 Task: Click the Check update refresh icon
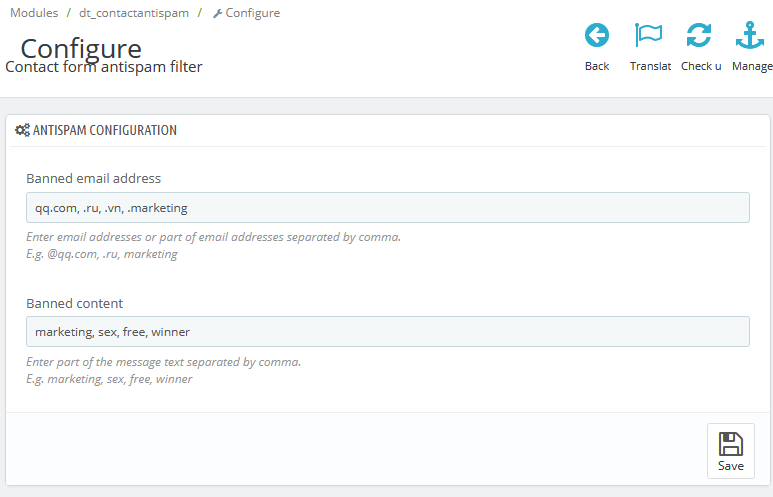click(699, 36)
